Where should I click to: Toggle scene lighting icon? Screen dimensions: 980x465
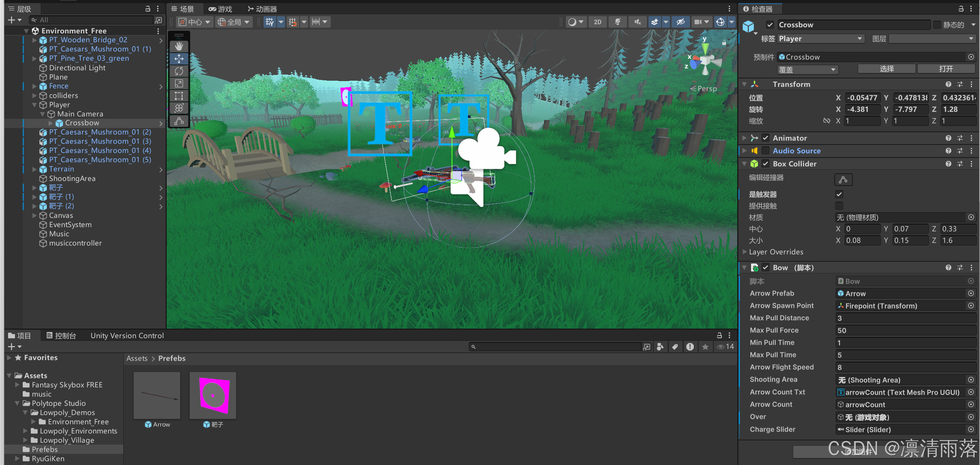click(x=617, y=22)
